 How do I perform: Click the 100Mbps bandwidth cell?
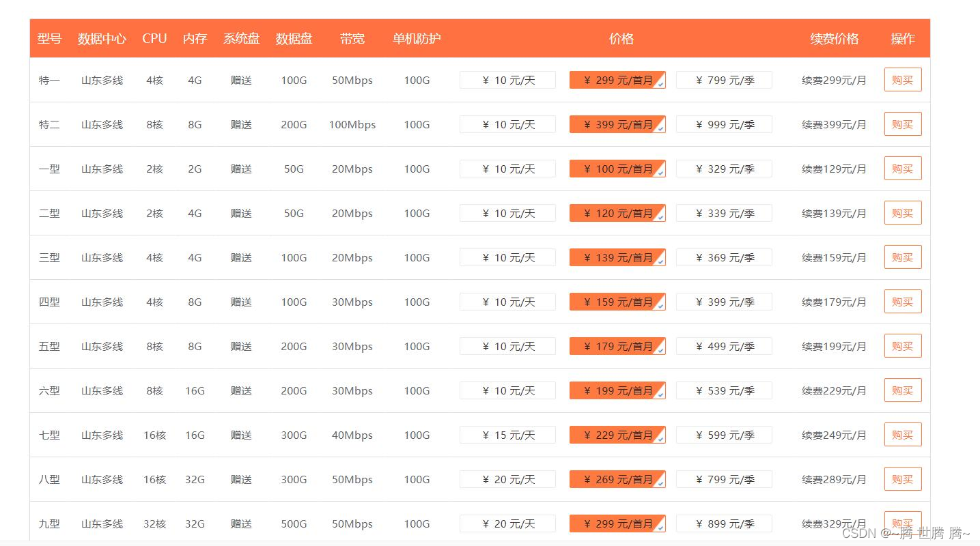(x=352, y=124)
